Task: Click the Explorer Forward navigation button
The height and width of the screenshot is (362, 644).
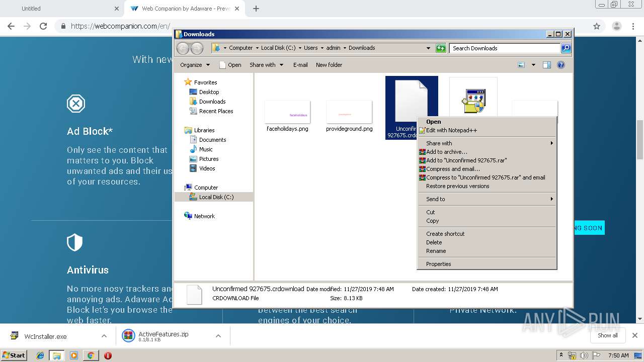Action: pos(197,48)
